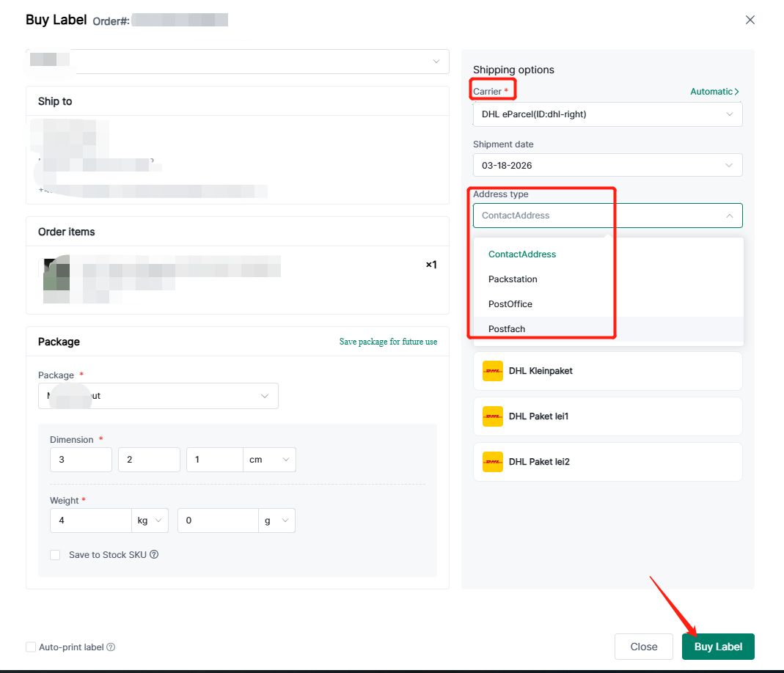Click the weight kg value input field
The image size is (784, 673).
(x=91, y=521)
